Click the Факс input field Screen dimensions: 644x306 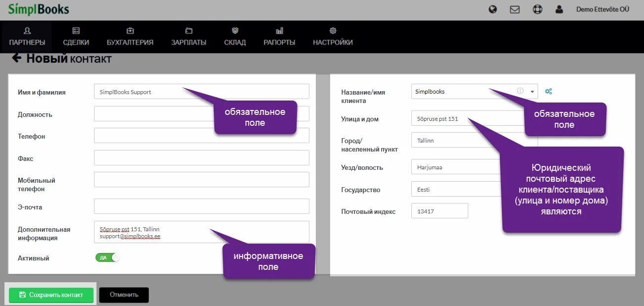pyautogui.click(x=201, y=158)
